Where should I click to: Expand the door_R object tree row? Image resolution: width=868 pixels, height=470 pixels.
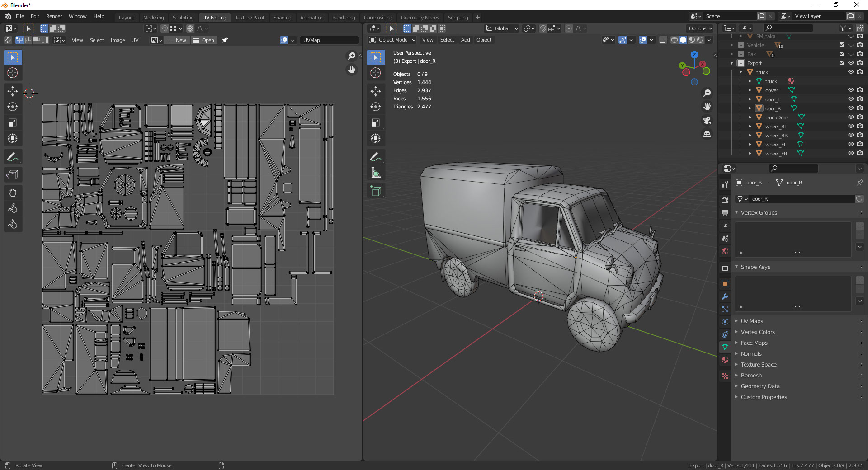click(x=750, y=108)
